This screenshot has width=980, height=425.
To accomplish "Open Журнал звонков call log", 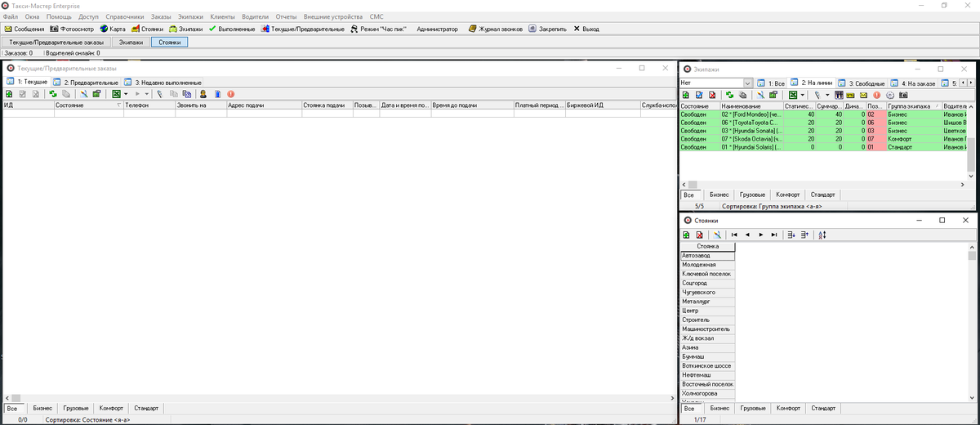I will [496, 29].
